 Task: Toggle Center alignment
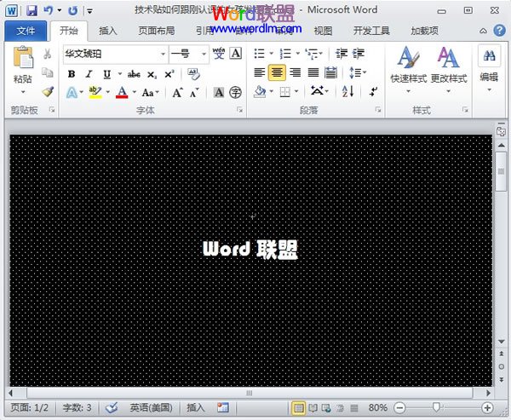coord(277,72)
